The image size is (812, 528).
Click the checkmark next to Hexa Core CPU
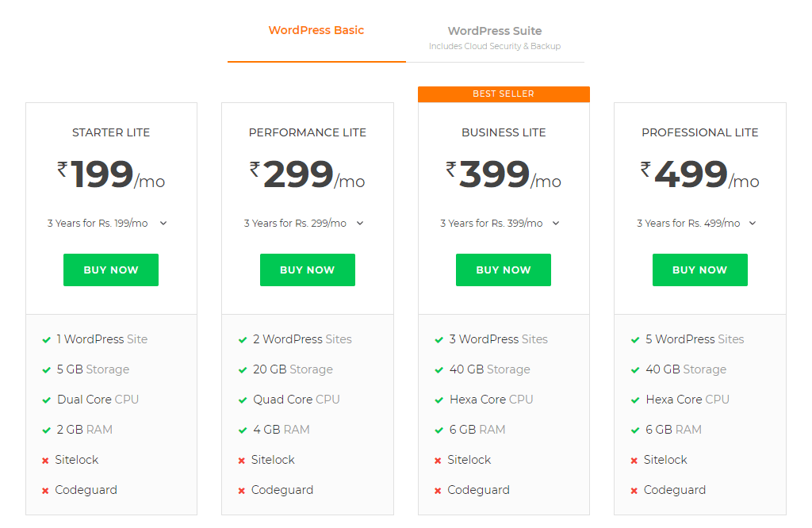tap(439, 400)
